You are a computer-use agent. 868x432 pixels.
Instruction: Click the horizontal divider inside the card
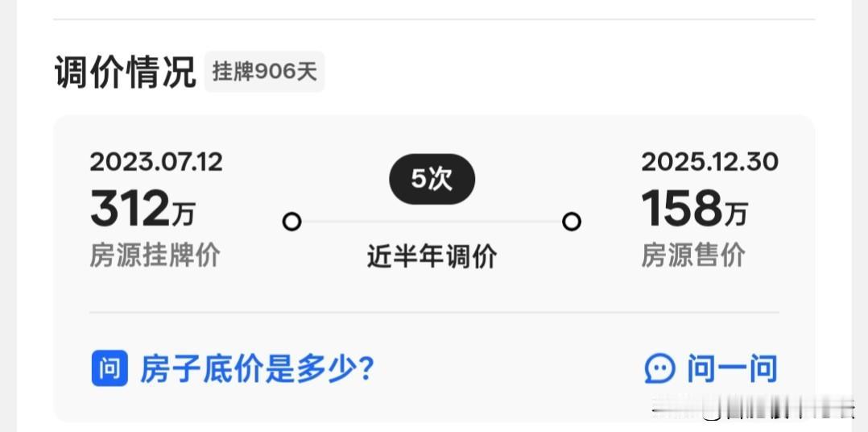(434, 313)
